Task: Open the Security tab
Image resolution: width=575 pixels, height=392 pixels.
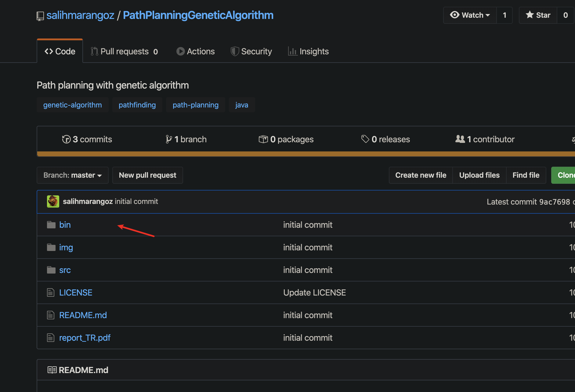Action: point(251,51)
